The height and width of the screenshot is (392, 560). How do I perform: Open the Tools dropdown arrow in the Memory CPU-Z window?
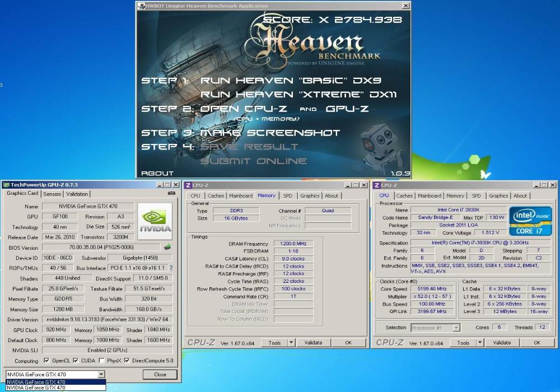(x=291, y=343)
